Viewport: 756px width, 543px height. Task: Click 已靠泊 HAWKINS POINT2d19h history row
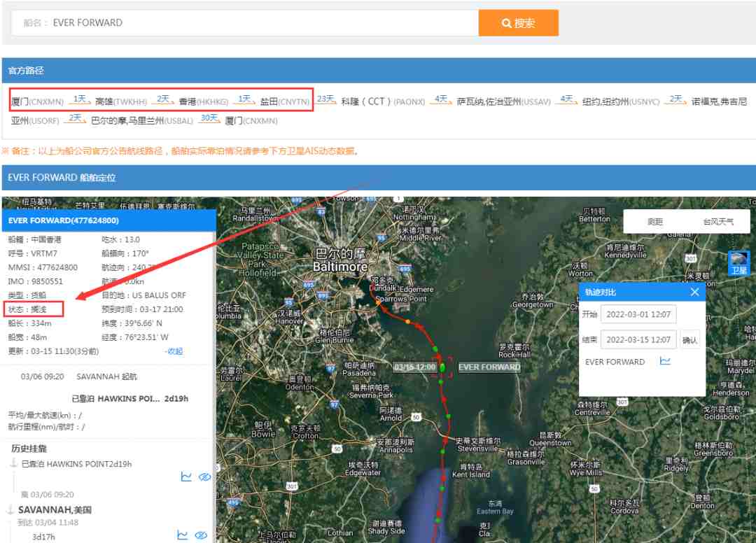[x=76, y=464]
